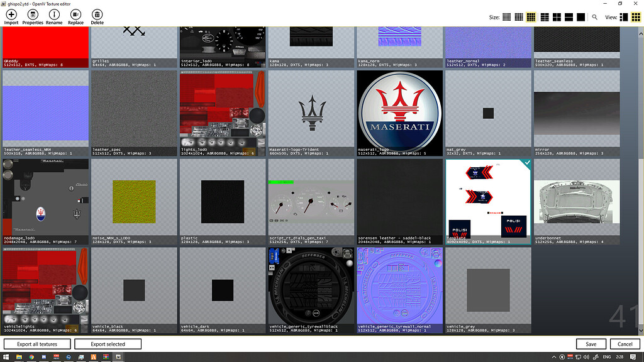
Task: Open the magnifier search icon
Action: pos(595,17)
